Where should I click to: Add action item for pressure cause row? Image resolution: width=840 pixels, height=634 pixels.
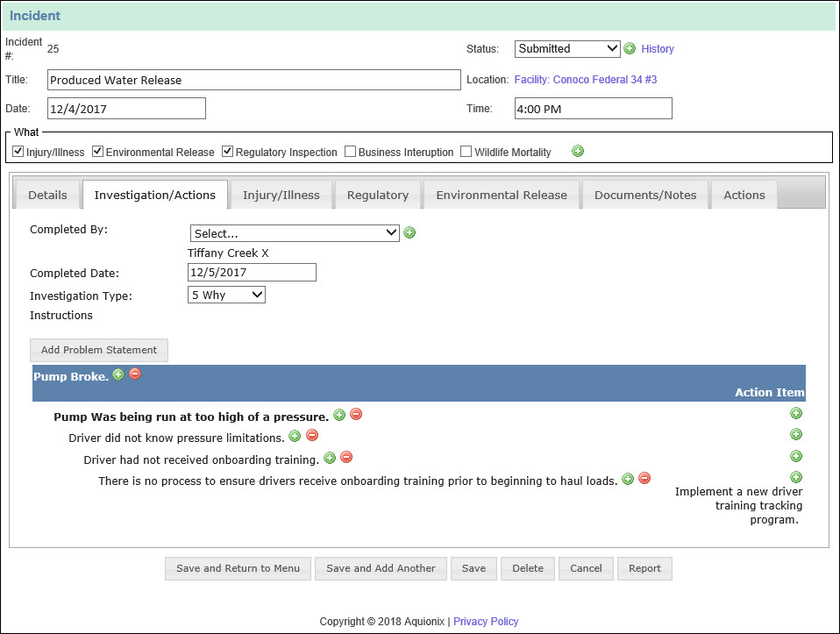(x=796, y=412)
